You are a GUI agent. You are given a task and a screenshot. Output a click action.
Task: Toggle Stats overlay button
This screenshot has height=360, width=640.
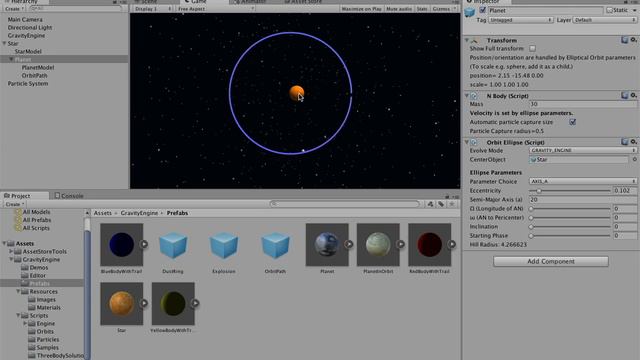click(x=422, y=9)
